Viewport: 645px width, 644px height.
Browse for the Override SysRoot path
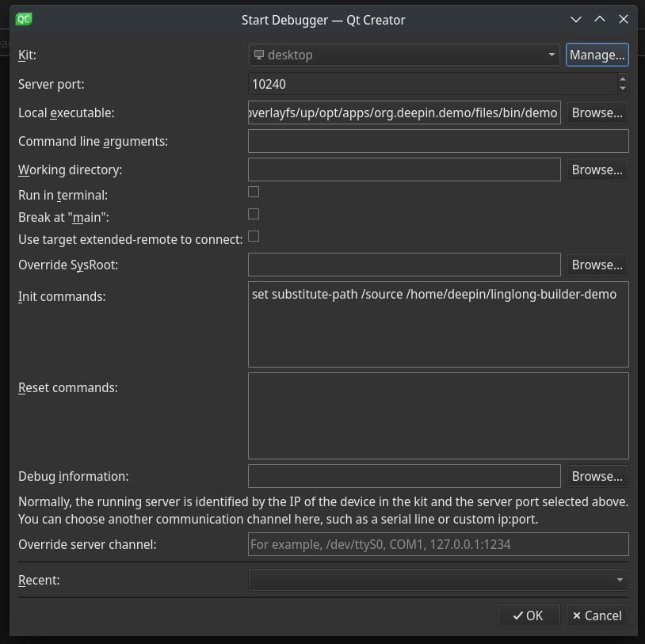[597, 265]
